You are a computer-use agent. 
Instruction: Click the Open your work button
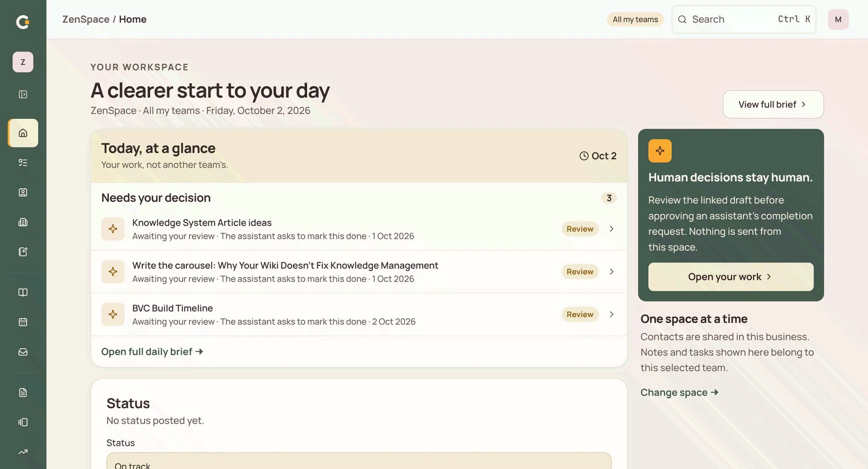(x=731, y=277)
